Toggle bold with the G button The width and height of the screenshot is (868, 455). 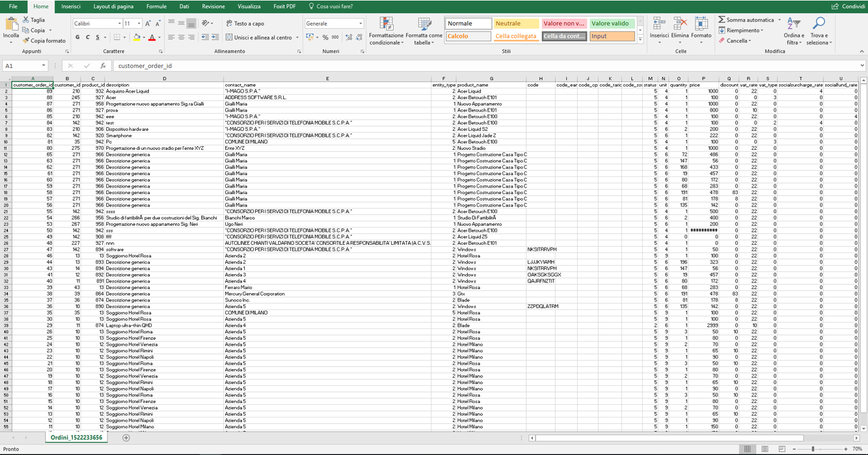[76, 37]
